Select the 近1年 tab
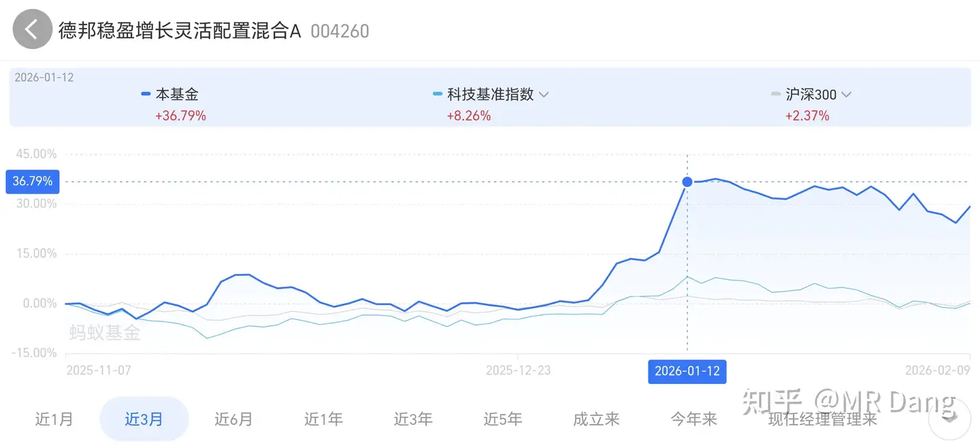Viewport: 980px width, 446px height. [x=324, y=419]
